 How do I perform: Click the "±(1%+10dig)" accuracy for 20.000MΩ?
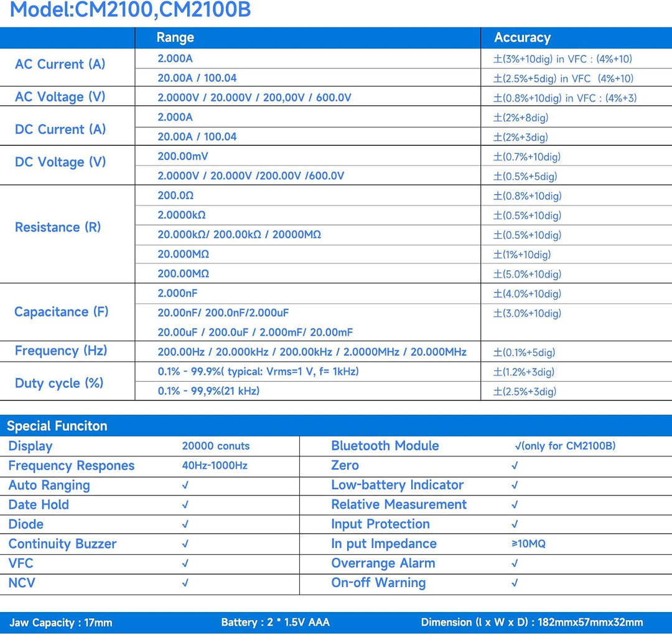[x=522, y=255]
